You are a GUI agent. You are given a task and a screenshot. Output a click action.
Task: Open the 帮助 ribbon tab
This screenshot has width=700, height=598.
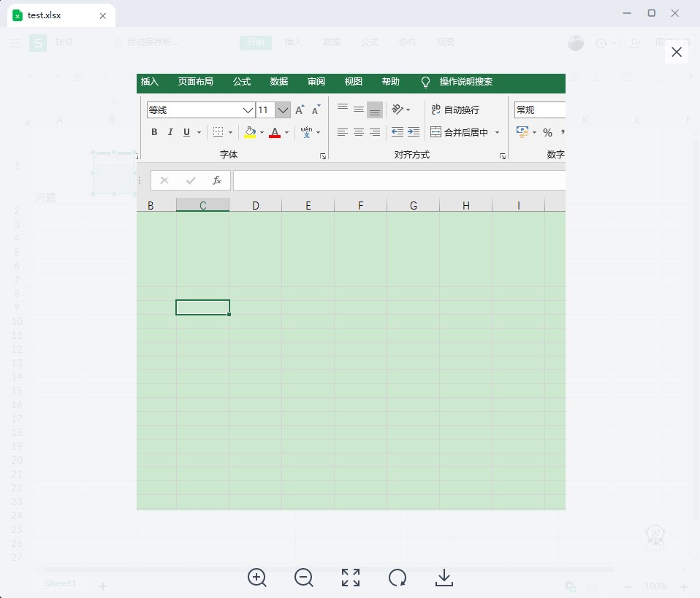click(391, 82)
